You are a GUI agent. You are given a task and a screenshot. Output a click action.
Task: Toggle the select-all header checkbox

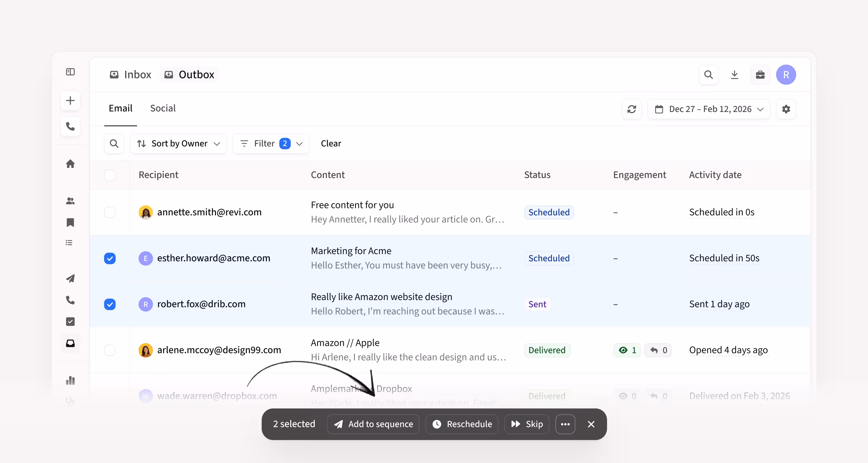[110, 175]
